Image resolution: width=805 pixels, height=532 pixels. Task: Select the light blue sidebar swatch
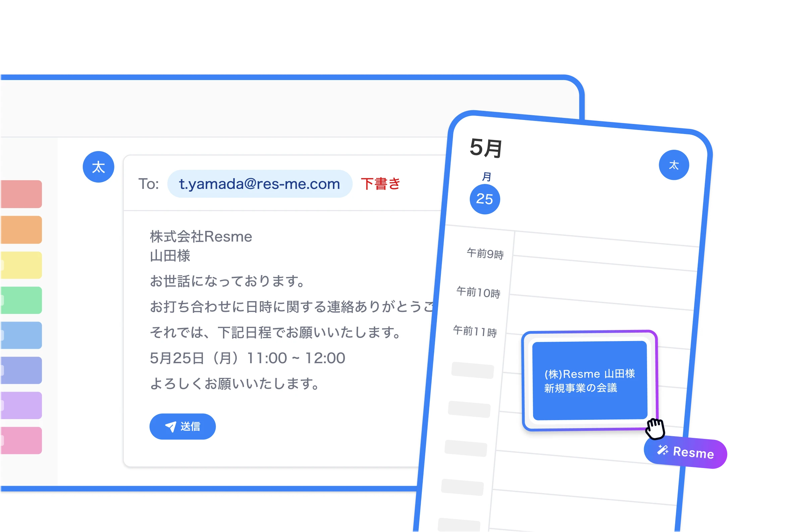(21, 335)
